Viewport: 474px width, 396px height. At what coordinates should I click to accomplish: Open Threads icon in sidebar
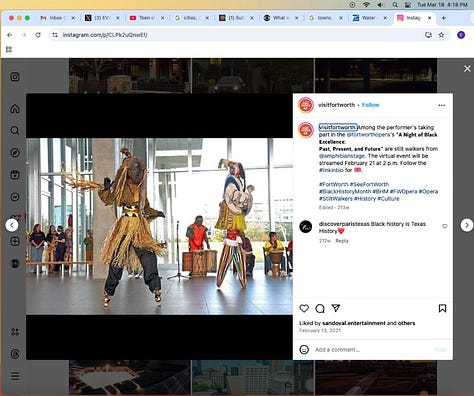(x=15, y=354)
